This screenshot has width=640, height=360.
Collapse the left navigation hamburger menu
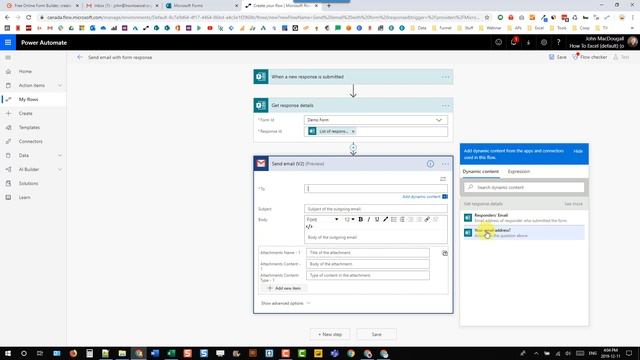point(8,58)
